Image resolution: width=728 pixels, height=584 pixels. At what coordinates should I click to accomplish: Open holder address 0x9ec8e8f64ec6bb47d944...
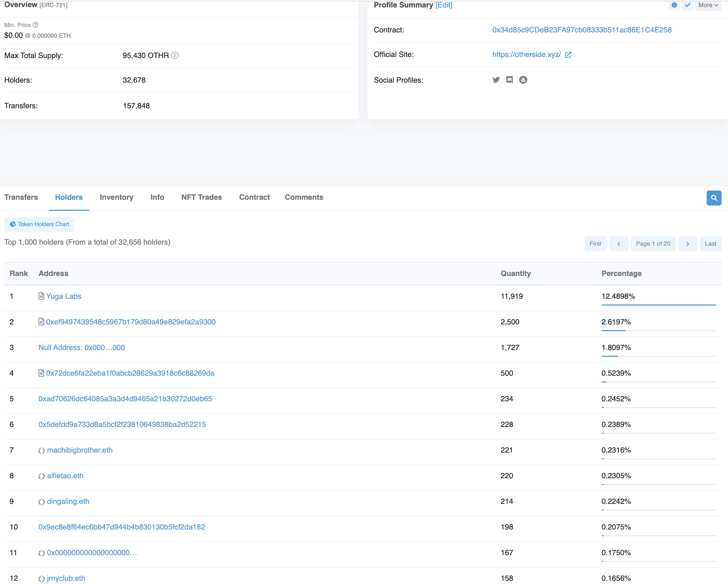122,527
